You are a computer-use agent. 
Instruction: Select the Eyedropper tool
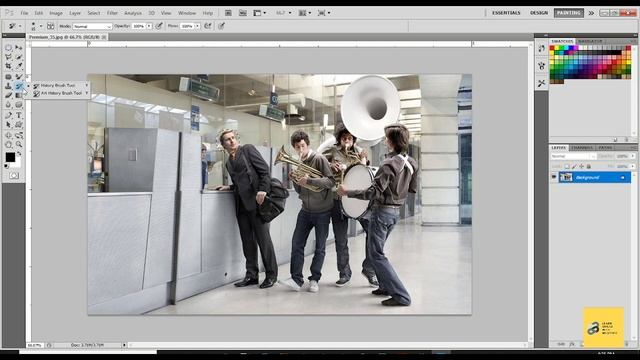19,66
